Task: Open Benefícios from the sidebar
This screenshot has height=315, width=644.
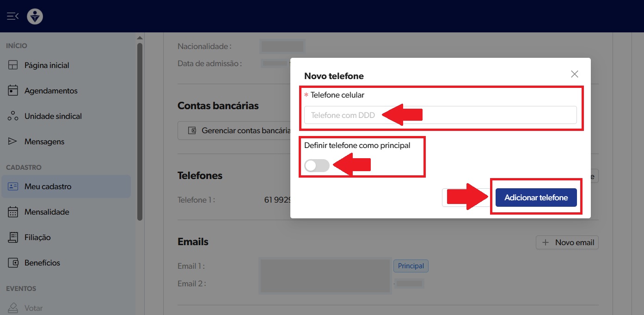Action: click(x=42, y=263)
